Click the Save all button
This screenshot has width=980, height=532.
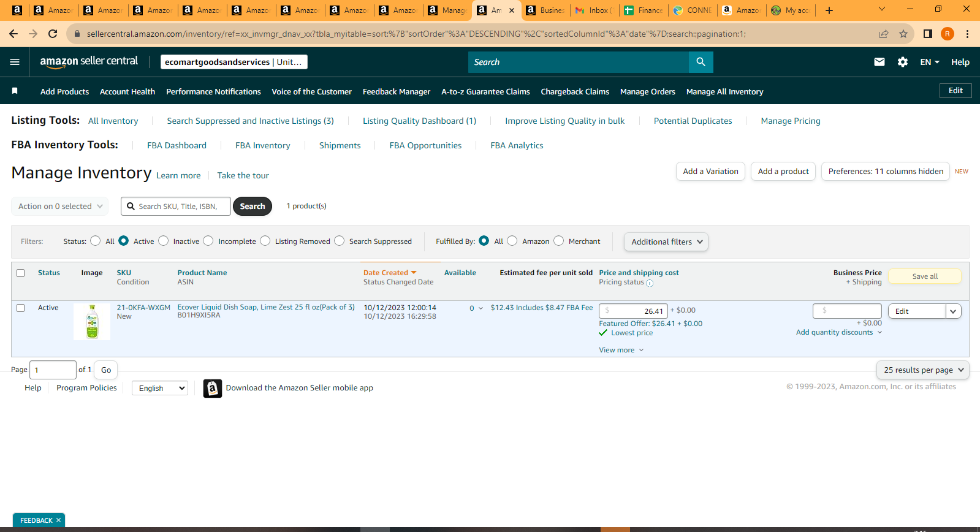coord(925,276)
